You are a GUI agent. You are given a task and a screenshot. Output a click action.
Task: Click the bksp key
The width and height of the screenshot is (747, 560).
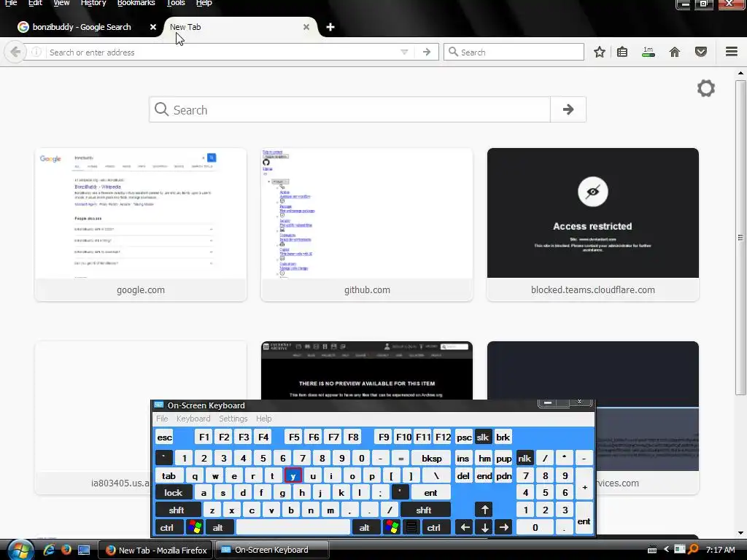pos(431,458)
